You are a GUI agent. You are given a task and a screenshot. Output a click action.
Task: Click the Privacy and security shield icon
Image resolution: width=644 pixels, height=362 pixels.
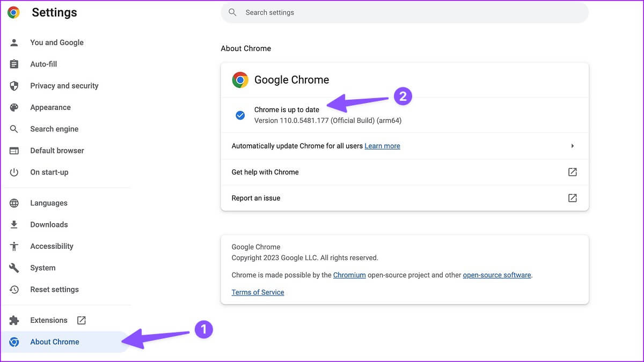tap(14, 86)
